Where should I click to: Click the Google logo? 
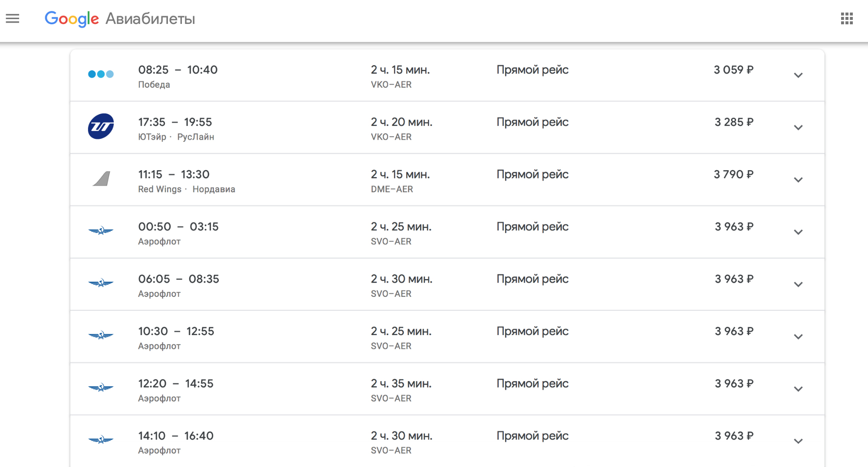click(72, 19)
